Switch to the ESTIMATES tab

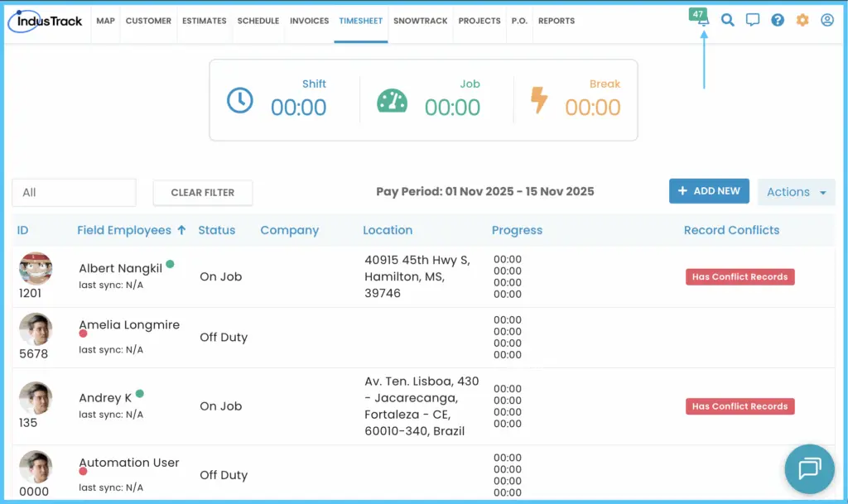[x=204, y=21]
